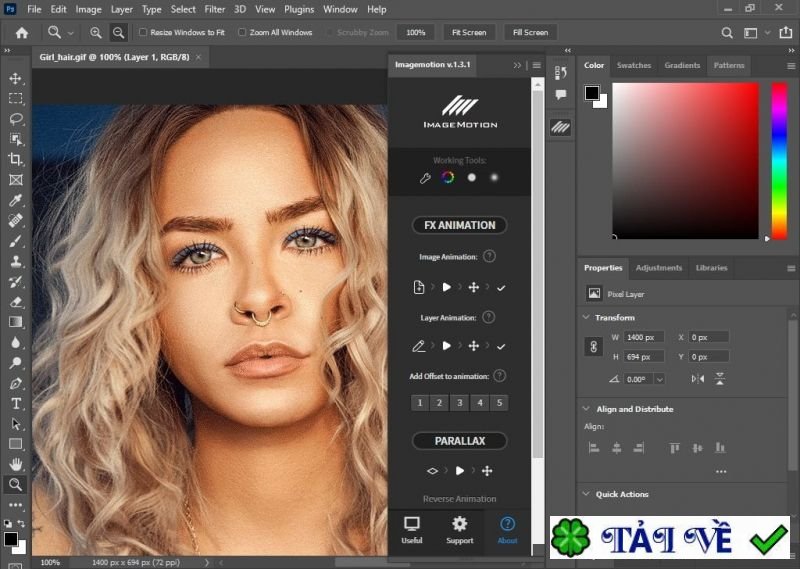Screen dimensions: 800x569
Task: Click the Zoom Out magnifier in options bar
Action: (x=119, y=32)
